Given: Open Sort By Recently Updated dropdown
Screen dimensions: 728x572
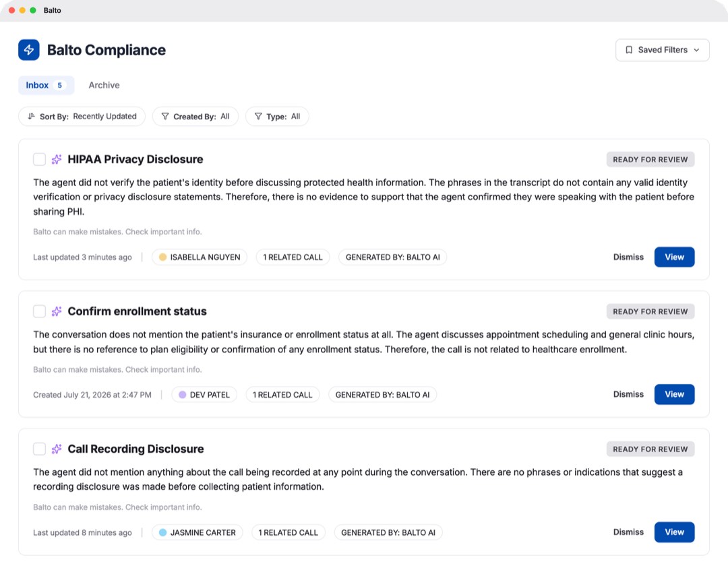Looking at the screenshot, I should pos(82,116).
